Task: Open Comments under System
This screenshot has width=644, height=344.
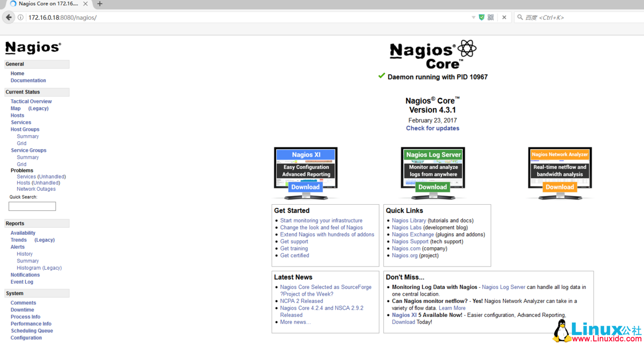Action: (23, 303)
